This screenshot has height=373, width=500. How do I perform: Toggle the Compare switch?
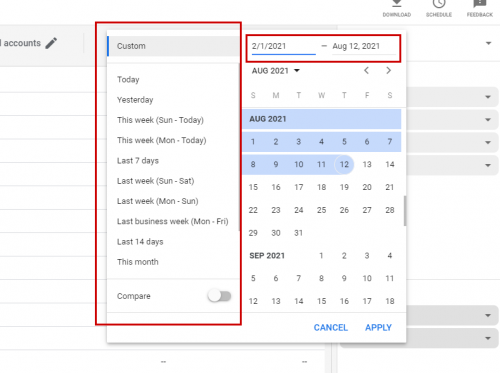(219, 296)
